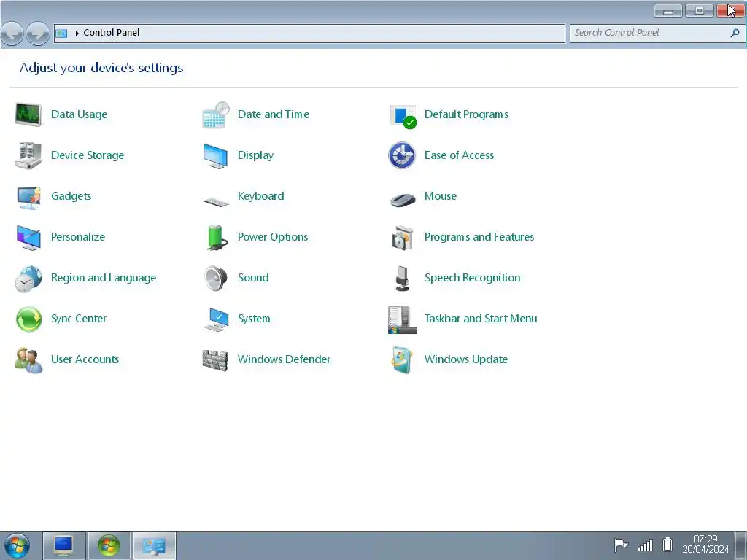Click the green Windows logo taskbar button
The height and width of the screenshot is (560, 747).
pos(109,545)
